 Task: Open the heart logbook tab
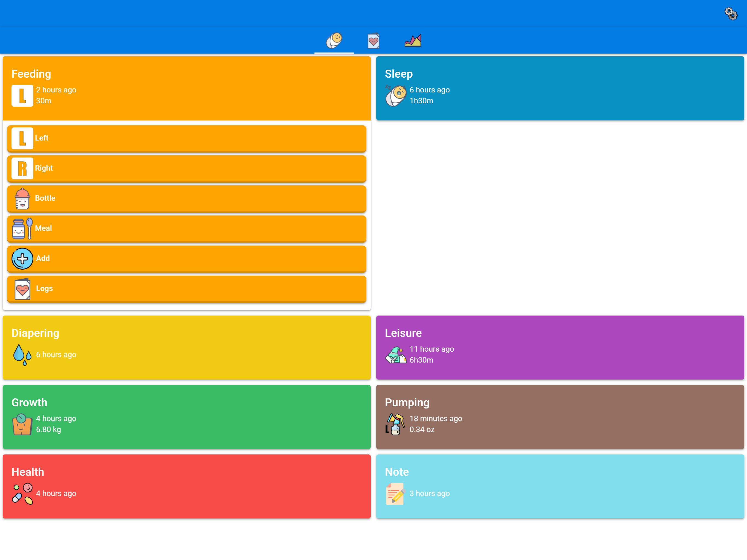tap(373, 41)
